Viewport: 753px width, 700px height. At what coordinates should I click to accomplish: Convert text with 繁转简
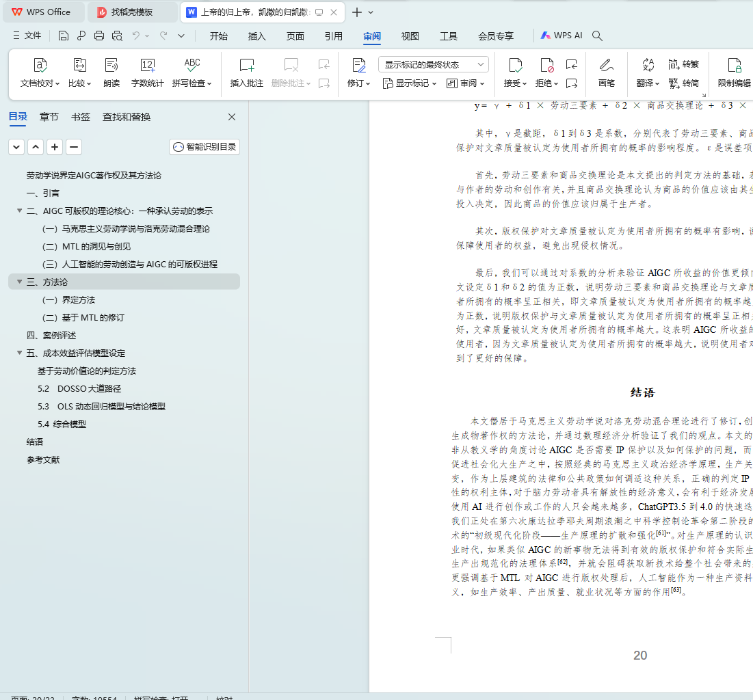click(683, 83)
